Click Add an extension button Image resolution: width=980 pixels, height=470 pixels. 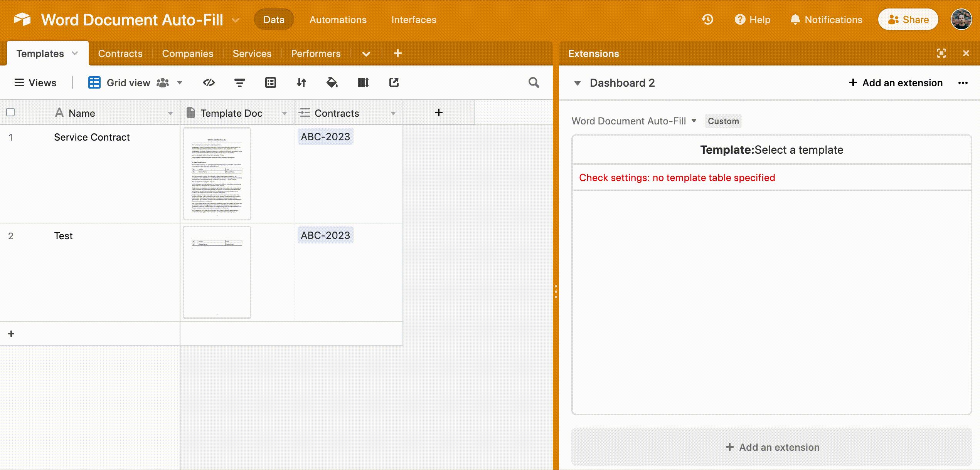896,82
